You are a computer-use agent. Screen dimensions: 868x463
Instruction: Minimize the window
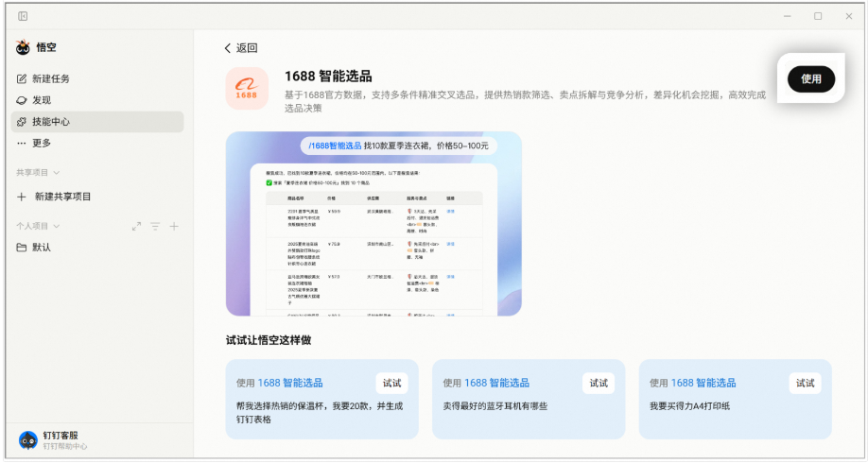click(x=788, y=17)
